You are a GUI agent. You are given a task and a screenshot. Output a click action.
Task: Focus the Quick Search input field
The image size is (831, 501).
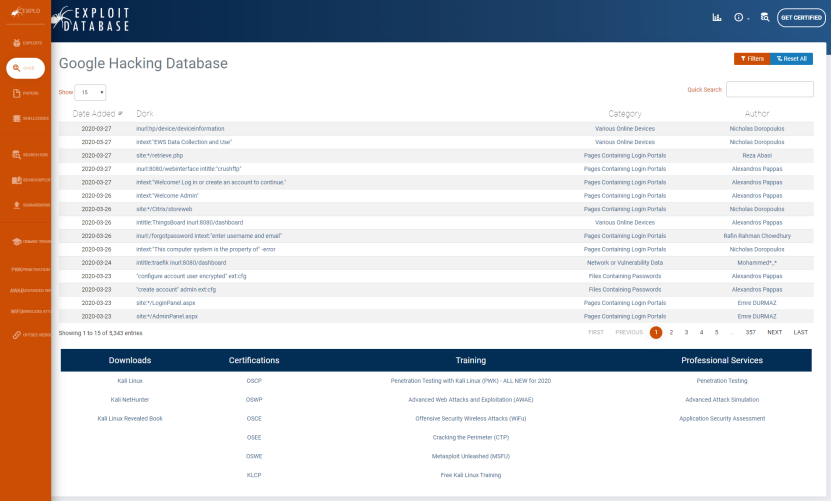(770, 89)
